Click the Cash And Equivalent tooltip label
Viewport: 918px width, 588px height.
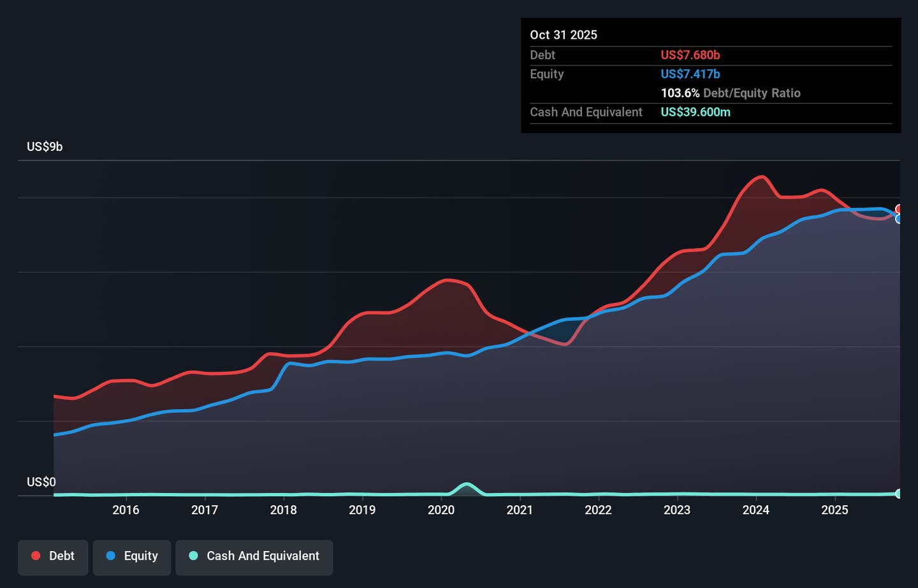[x=586, y=112]
